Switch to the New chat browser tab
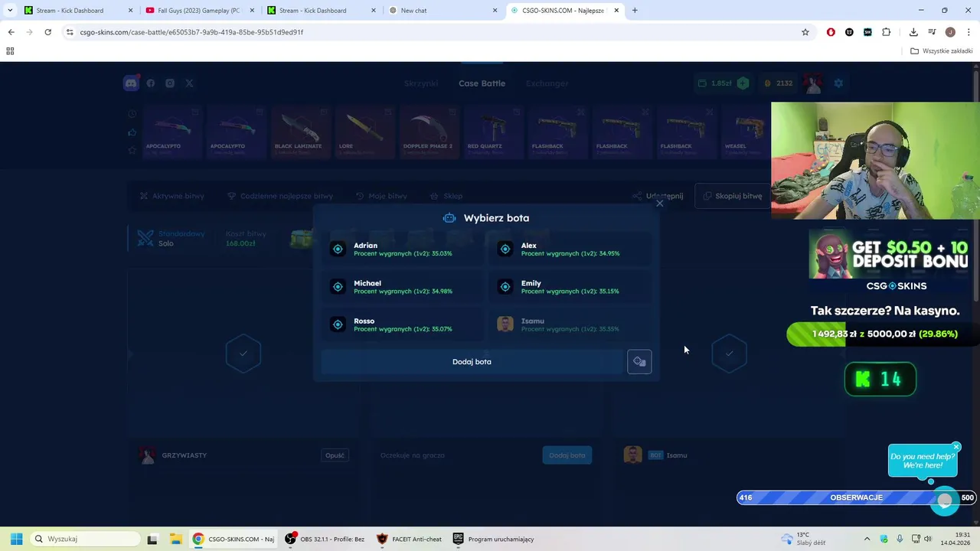 (442, 11)
